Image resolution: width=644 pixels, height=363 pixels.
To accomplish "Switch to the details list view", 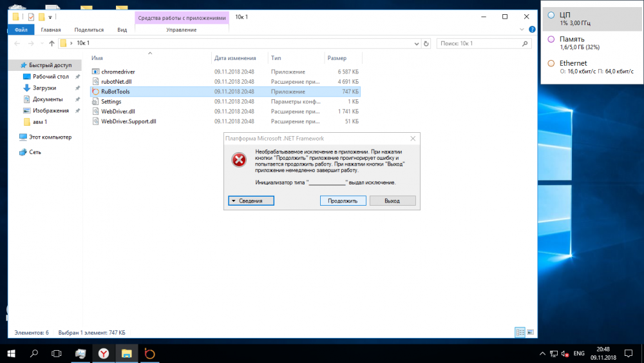I will (520, 332).
